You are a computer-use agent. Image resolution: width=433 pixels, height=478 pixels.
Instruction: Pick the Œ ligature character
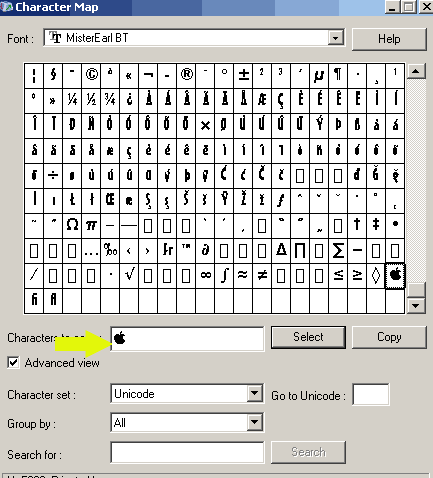pos(110,201)
